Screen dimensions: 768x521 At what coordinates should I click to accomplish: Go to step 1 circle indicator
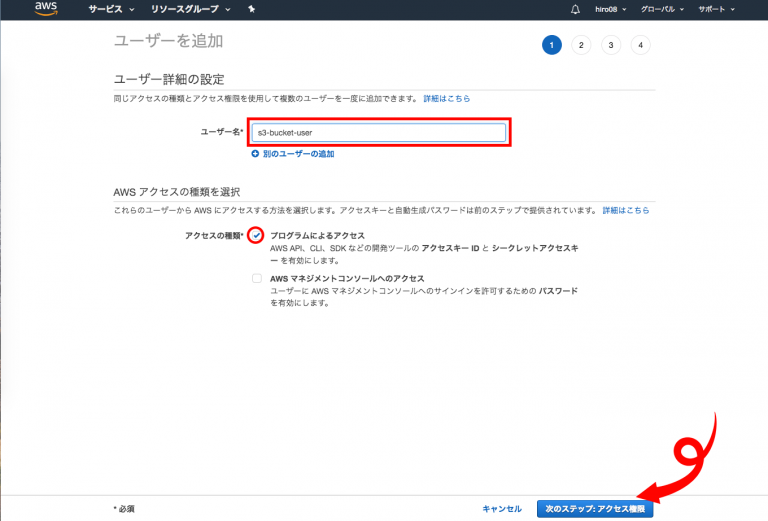tap(552, 45)
